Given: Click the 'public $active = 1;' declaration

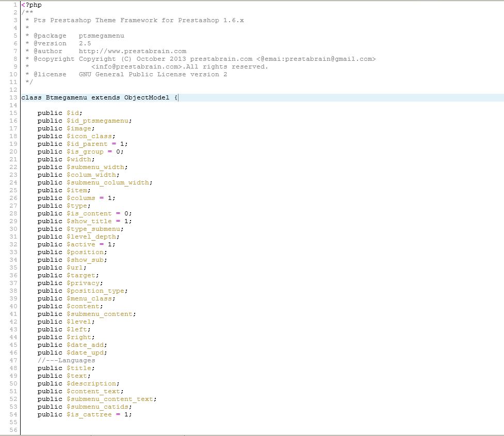Looking at the screenshot, I should pyautogui.click(x=76, y=244).
